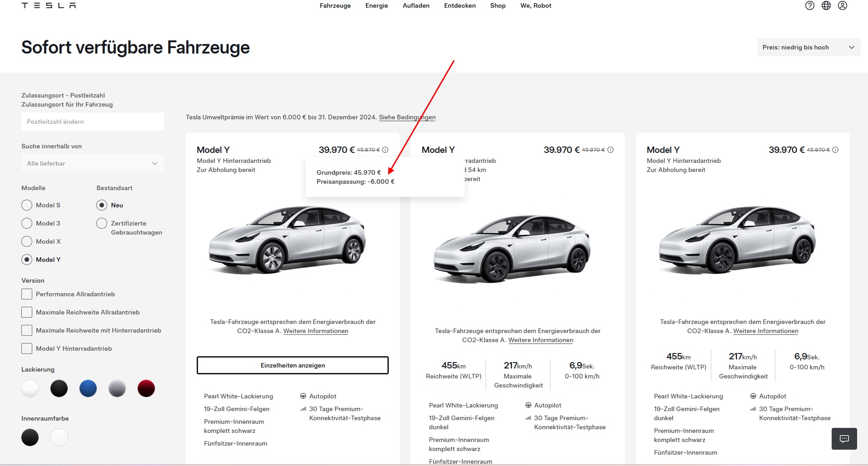Choose the black paint swatch
This screenshot has width=868, height=466.
[x=59, y=388]
